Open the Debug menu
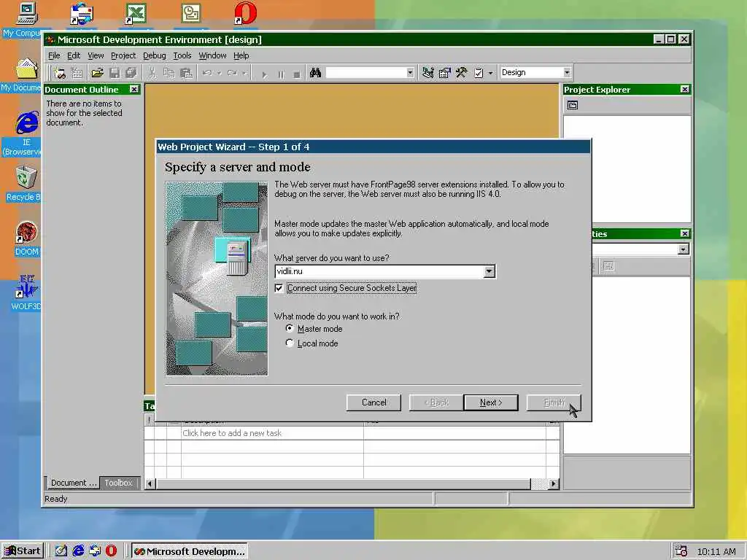Image resolution: width=747 pixels, height=560 pixels. click(x=155, y=55)
